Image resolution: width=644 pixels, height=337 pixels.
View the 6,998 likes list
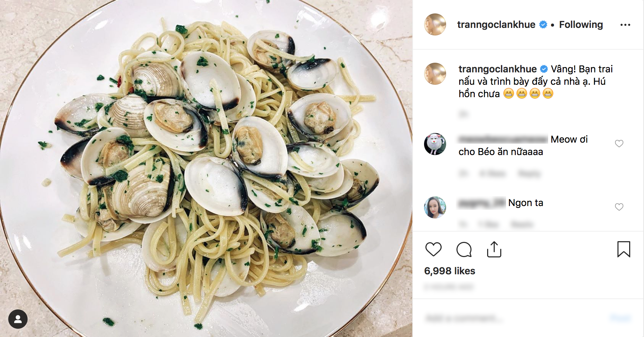(450, 271)
